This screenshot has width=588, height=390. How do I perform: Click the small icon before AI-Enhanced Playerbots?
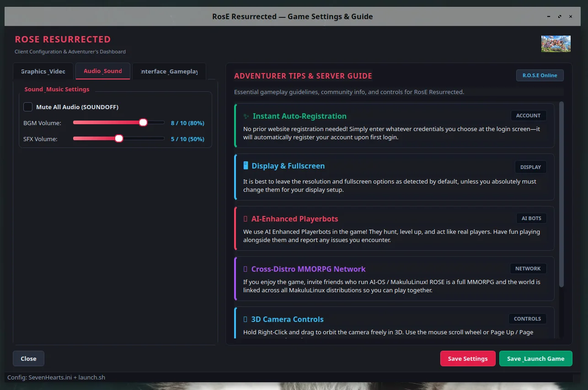(246, 219)
